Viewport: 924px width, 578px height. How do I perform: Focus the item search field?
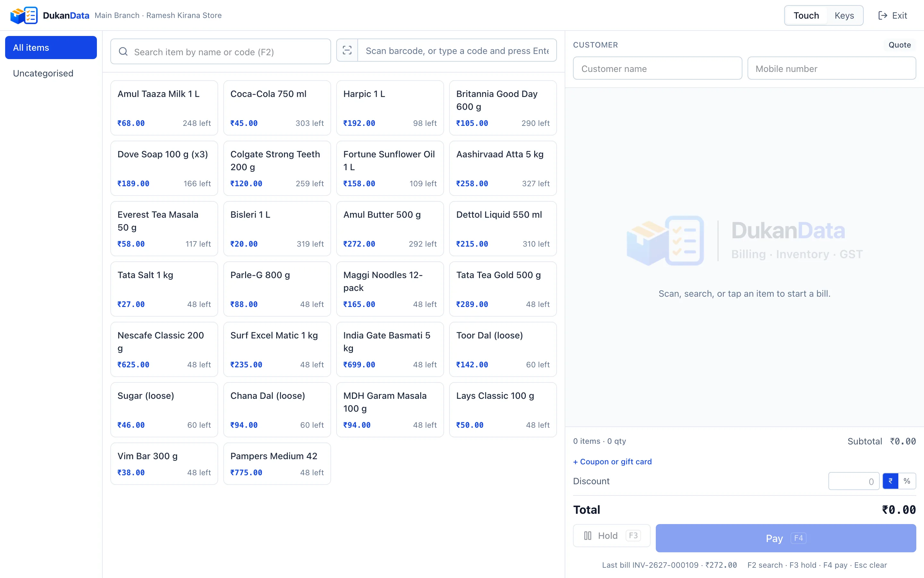pos(220,52)
